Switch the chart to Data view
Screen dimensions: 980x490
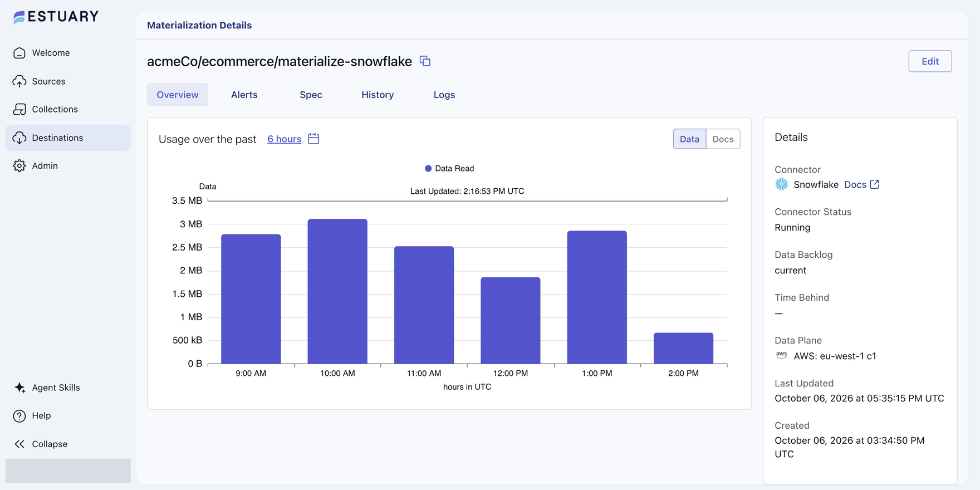click(689, 139)
